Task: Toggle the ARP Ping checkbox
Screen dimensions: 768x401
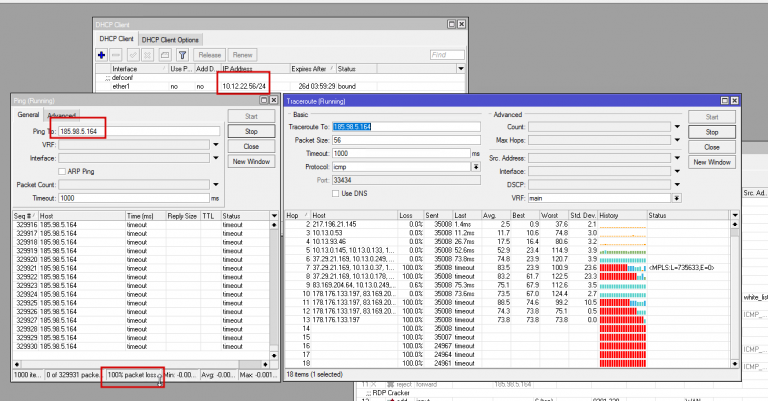Action: point(62,171)
